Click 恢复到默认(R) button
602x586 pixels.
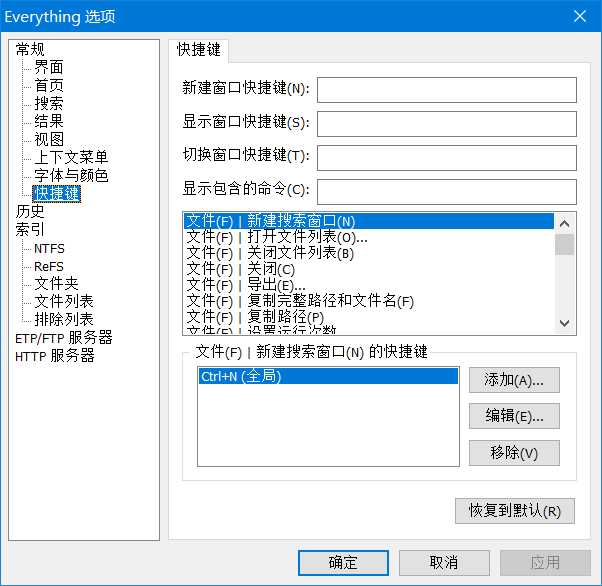click(515, 511)
